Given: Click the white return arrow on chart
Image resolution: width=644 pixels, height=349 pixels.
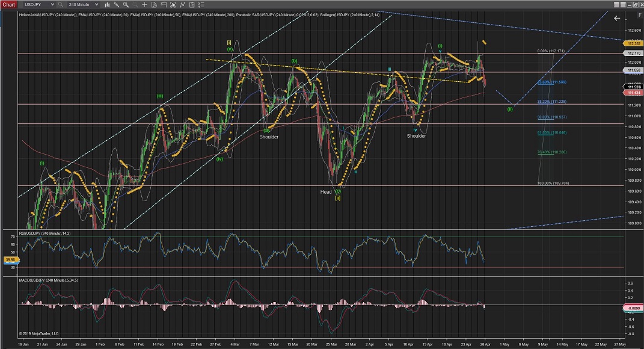Looking at the screenshot, I should [x=616, y=18].
